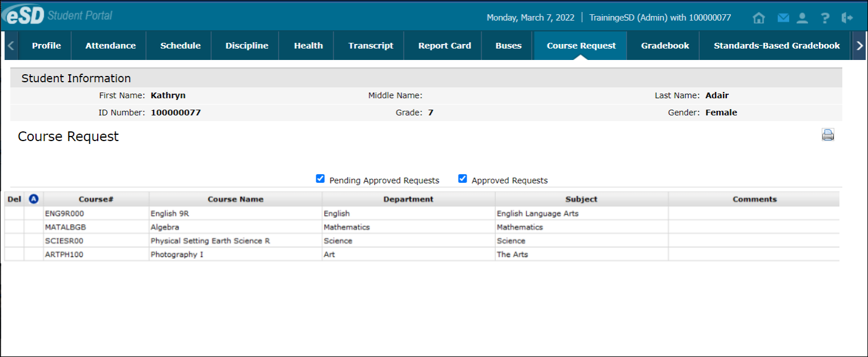Screen dimensions: 868x357
Task: Select course code MATALBGB
Action: 65,227
